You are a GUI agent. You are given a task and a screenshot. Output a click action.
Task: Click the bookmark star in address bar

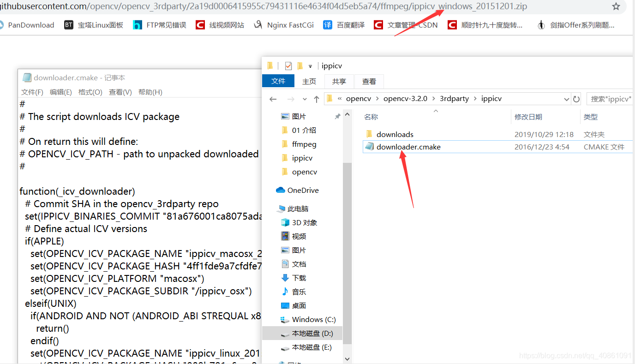616,6
